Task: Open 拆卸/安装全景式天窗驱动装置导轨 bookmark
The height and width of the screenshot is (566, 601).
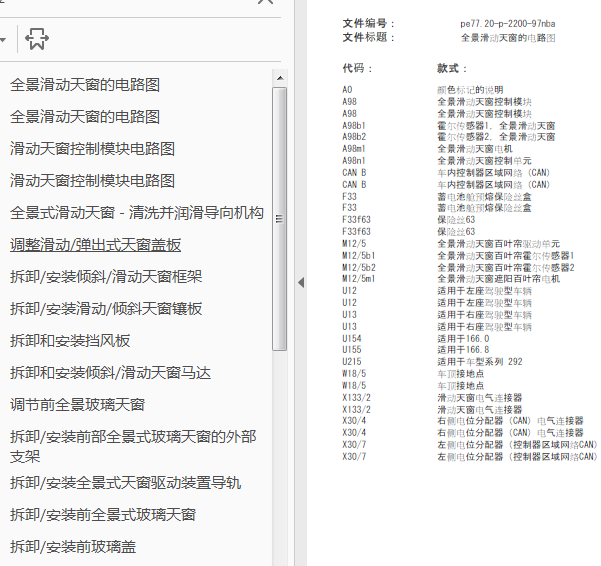Action: tap(125, 483)
